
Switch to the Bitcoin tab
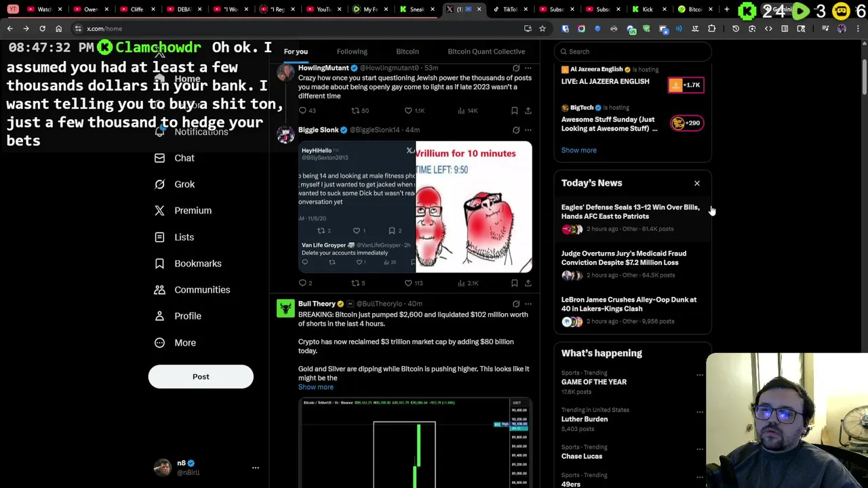tap(408, 52)
